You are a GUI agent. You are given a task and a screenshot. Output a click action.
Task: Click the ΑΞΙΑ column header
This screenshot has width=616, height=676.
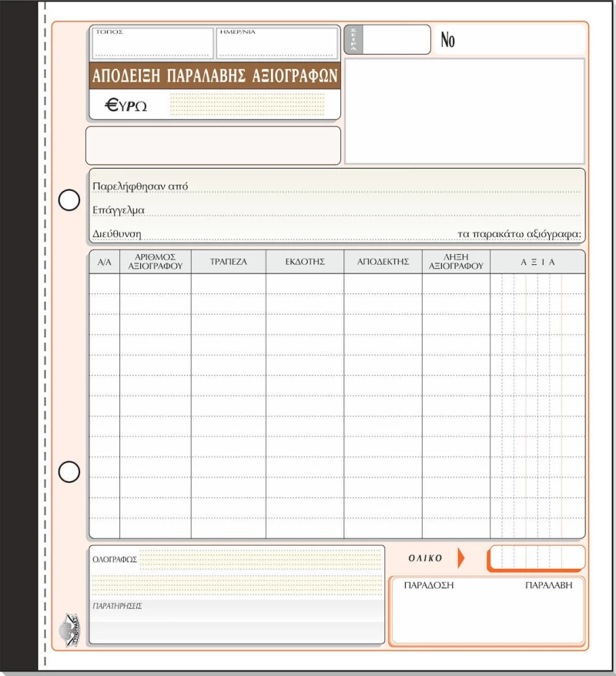coord(537,262)
